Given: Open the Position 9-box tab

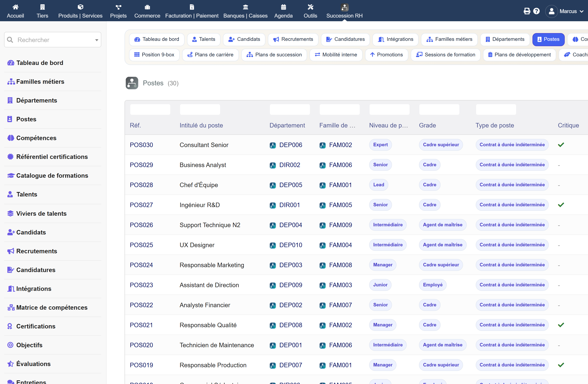Looking at the screenshot, I should [154, 55].
